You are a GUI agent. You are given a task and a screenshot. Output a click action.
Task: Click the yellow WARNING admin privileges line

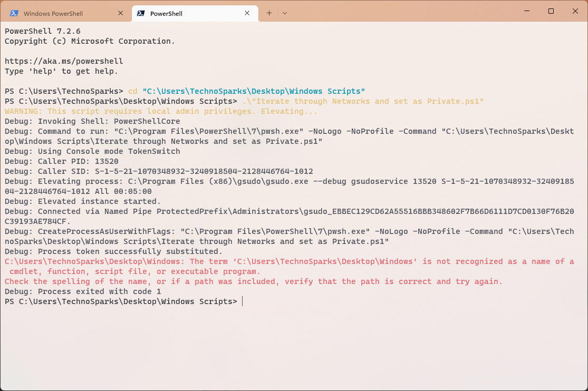pos(161,111)
